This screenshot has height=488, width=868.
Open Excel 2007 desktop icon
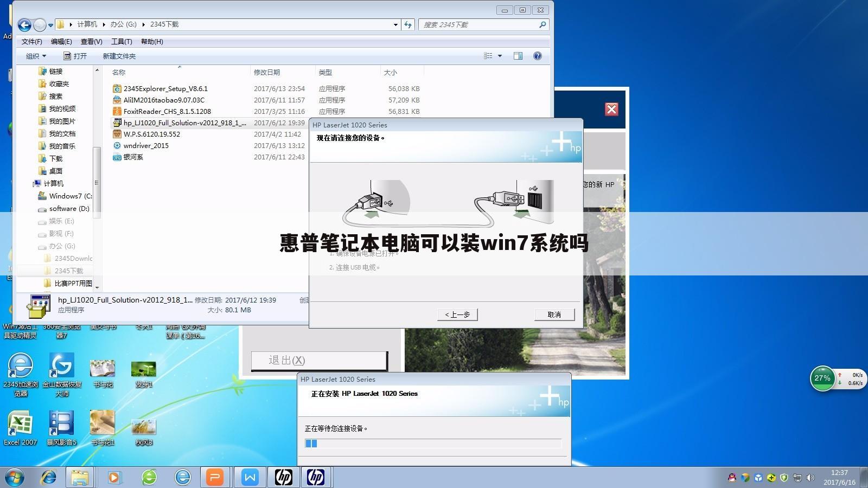click(21, 428)
